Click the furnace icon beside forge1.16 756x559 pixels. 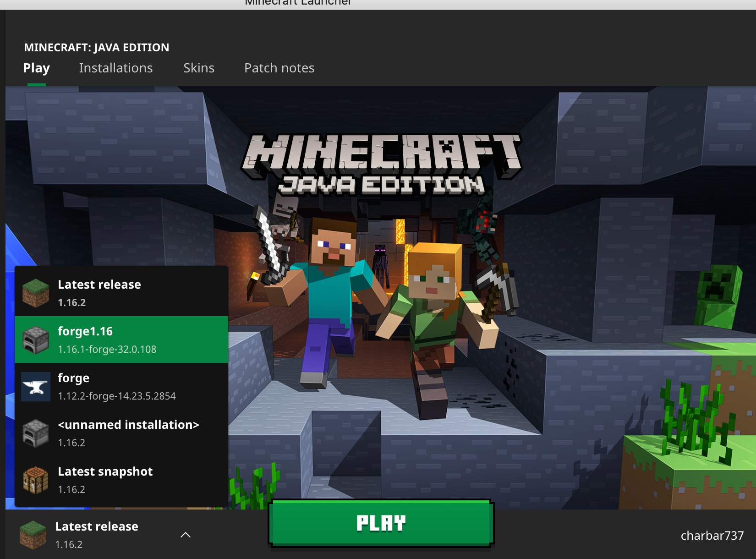(36, 340)
